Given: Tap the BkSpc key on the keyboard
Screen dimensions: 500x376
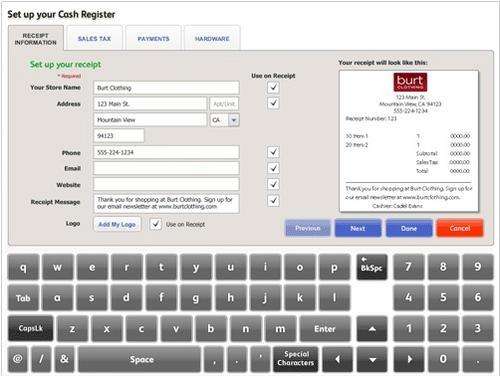Looking at the screenshot, I should (372, 267).
